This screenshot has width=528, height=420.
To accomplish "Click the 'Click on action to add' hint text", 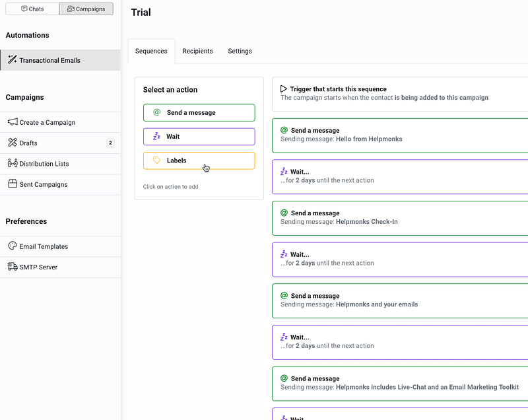I will (170, 187).
